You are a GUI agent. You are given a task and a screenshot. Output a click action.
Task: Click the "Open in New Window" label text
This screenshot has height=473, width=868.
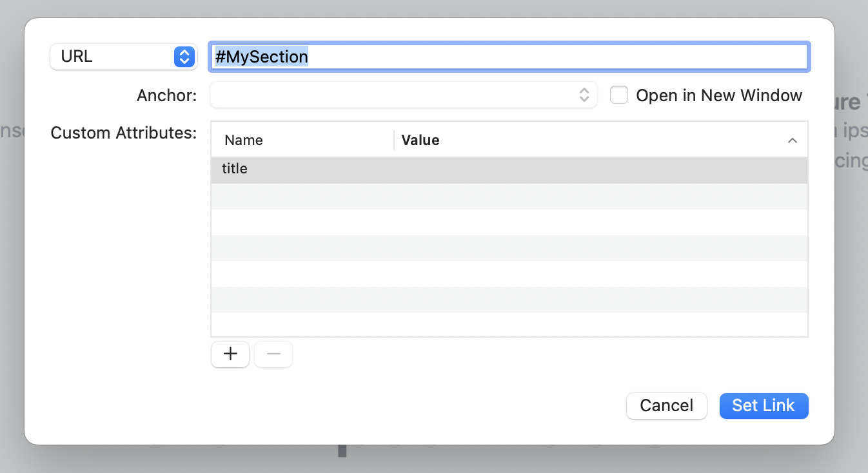coord(718,95)
